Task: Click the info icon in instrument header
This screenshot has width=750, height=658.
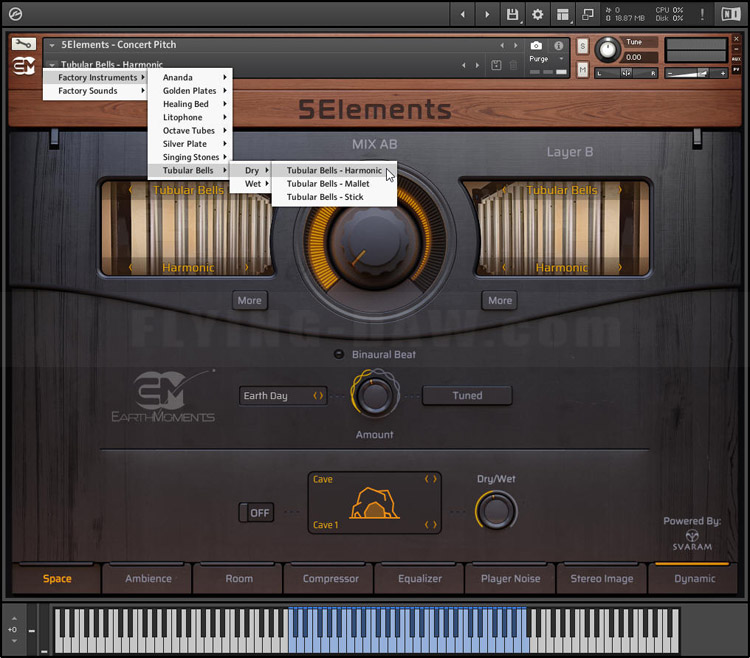Action: (558, 46)
